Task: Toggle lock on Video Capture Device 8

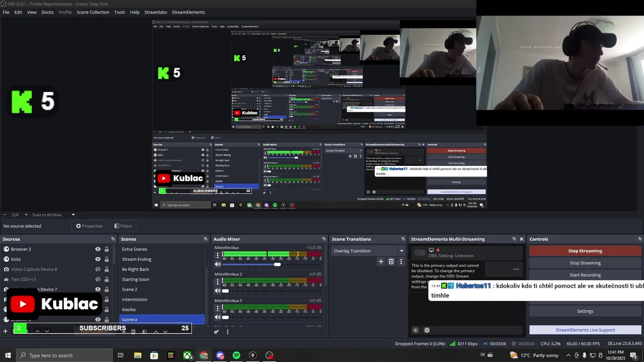Action: tap(107, 269)
